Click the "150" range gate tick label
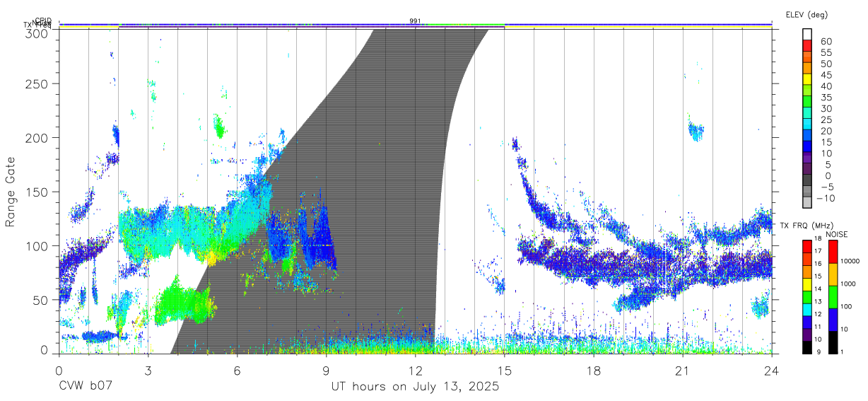Viewport: 868px width, 401px height. [x=37, y=192]
